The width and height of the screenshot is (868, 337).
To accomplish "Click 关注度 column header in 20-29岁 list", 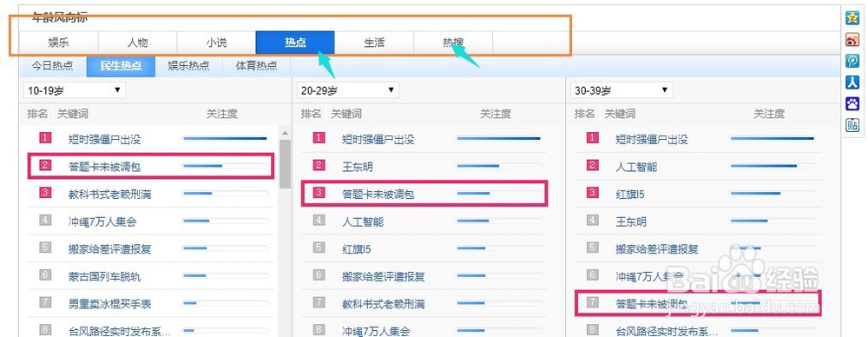I will [496, 114].
